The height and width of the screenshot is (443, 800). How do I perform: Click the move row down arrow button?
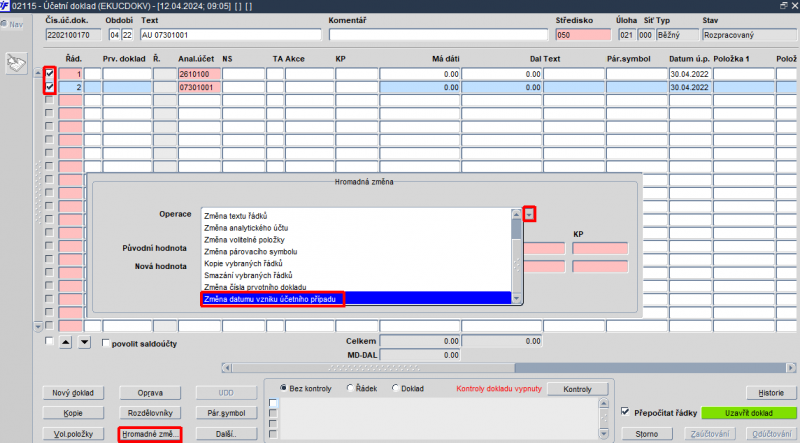[84, 342]
